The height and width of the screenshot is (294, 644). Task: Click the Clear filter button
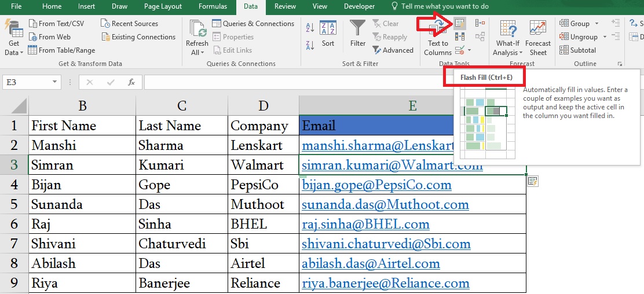point(385,23)
